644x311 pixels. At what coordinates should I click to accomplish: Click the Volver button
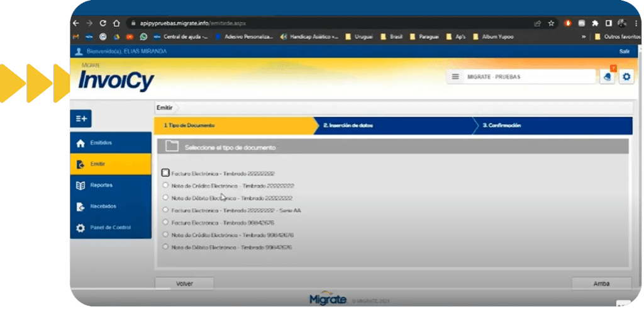click(x=184, y=283)
